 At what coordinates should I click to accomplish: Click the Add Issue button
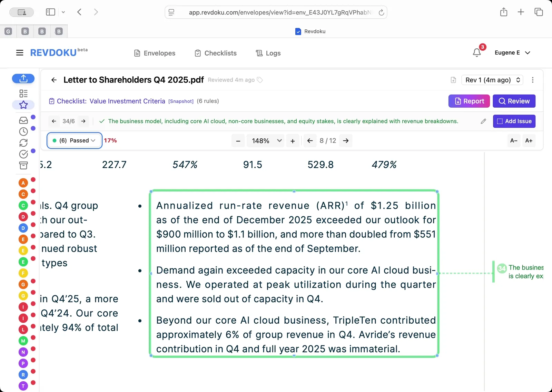point(514,121)
